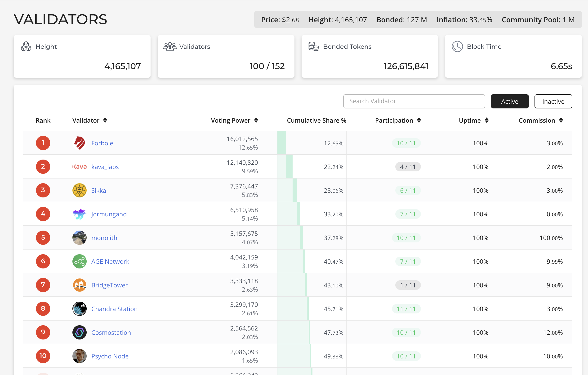Click the Kava logo icon

(x=79, y=167)
